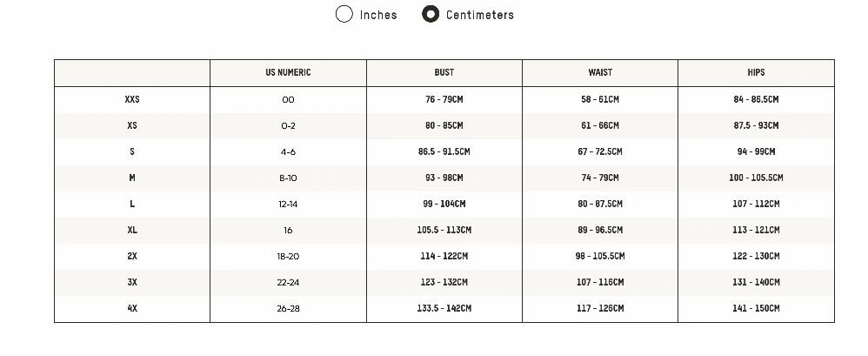Click the 87.5 - 93CM hips cell
Image resolution: width=868 pixels, height=356 pixels.
tap(756, 125)
